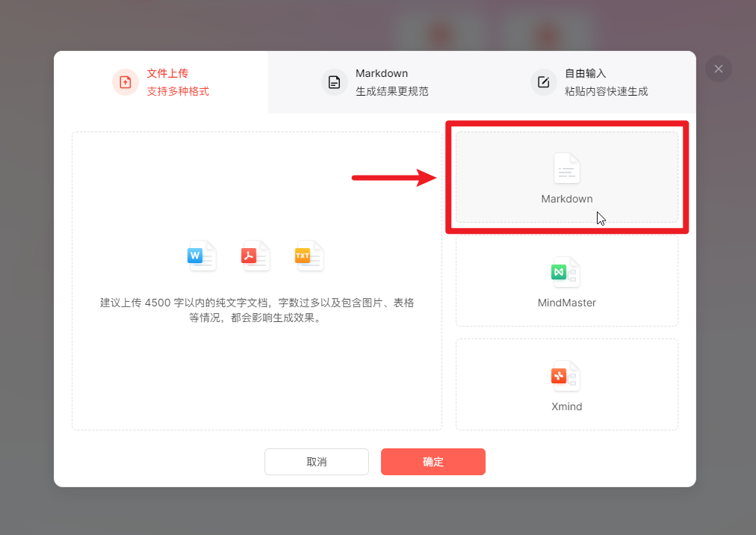Screen dimensions: 756x535
Task: Click the 取消 cancel button
Action: click(316, 462)
